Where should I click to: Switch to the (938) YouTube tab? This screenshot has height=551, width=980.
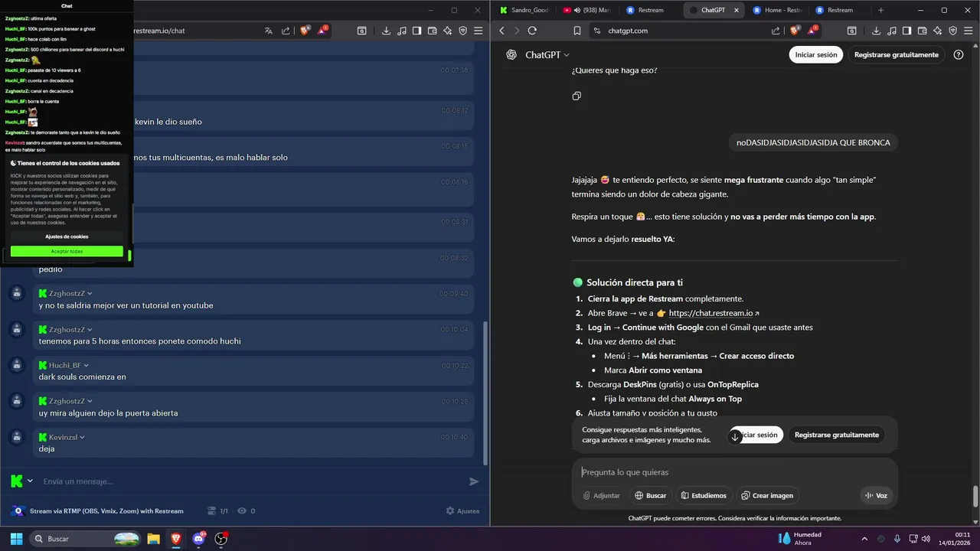click(x=586, y=10)
